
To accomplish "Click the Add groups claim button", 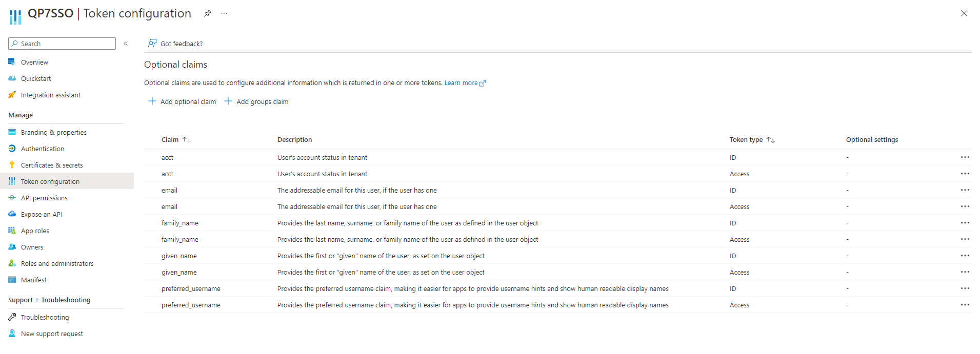I will click(256, 101).
